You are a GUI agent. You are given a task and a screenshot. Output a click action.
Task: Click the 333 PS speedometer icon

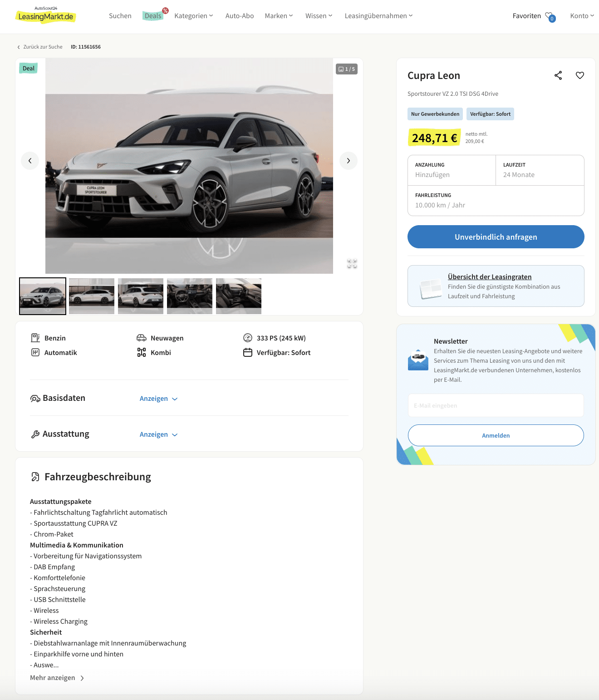pos(248,338)
